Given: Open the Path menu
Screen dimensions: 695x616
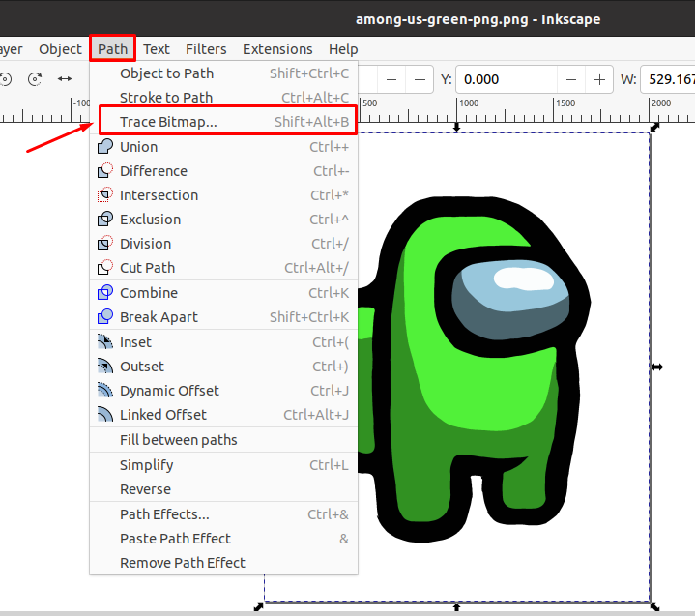Looking at the screenshot, I should [x=112, y=49].
